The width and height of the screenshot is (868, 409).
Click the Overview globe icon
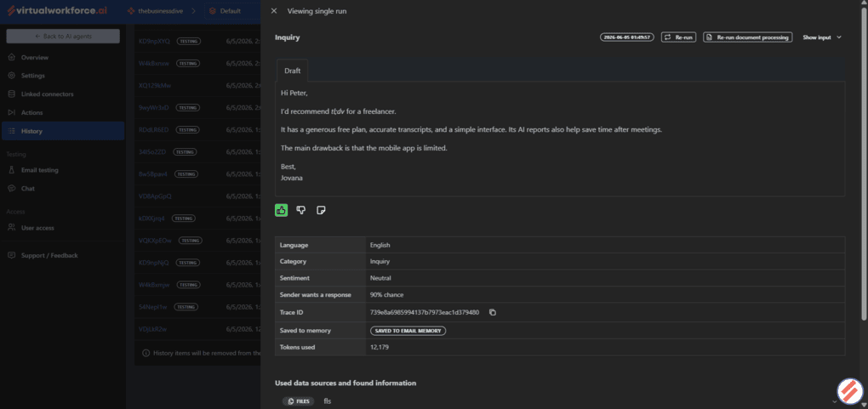click(x=11, y=58)
